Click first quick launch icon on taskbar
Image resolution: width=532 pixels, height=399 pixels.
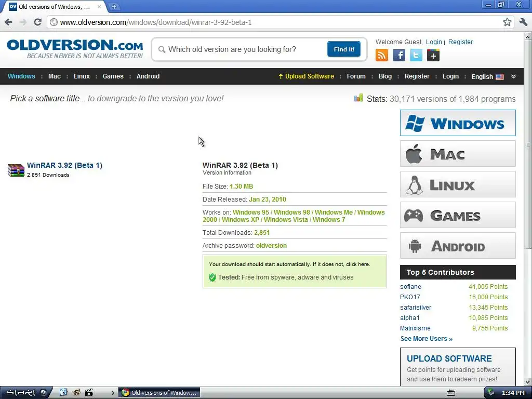click(63, 393)
